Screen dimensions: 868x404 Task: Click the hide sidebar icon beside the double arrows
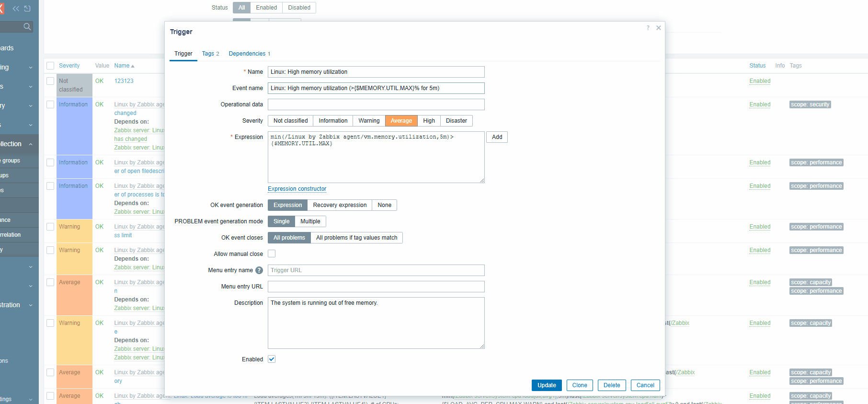click(27, 9)
